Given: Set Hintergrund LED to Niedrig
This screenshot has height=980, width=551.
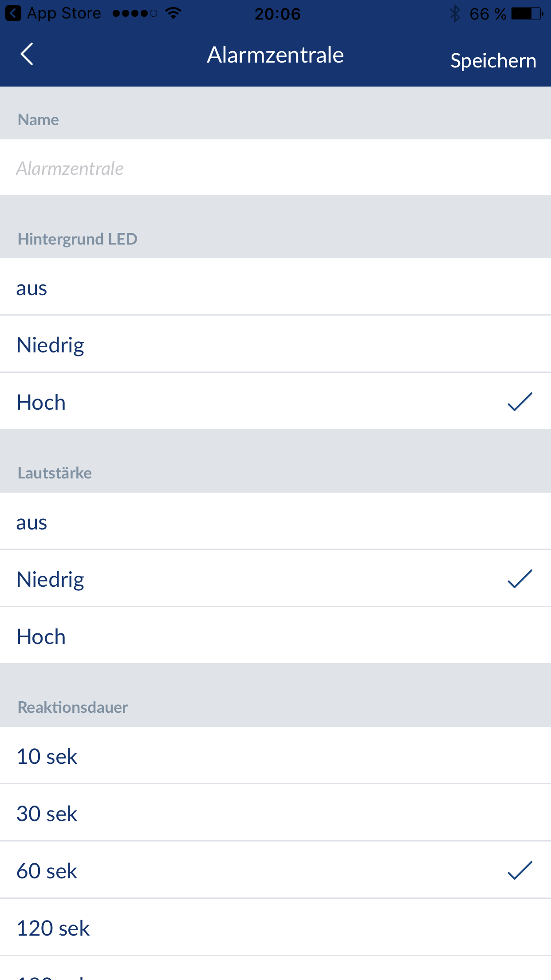Looking at the screenshot, I should tap(275, 344).
